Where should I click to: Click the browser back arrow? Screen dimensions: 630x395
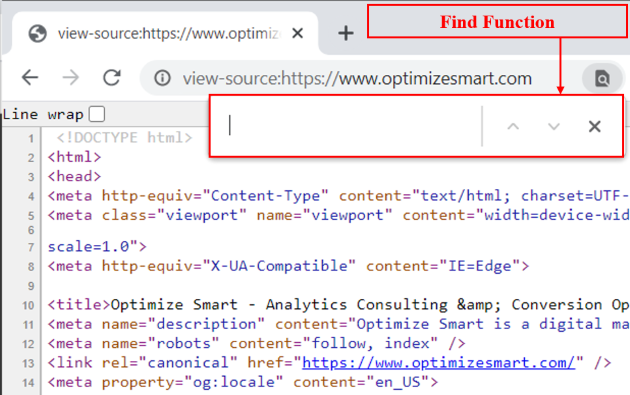(x=30, y=77)
